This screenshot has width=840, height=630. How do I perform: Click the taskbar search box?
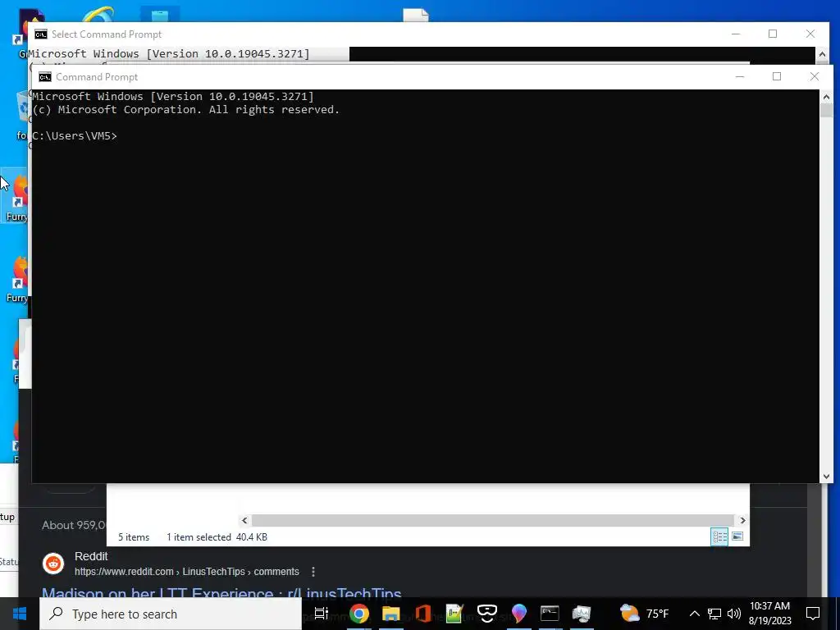coord(171,614)
